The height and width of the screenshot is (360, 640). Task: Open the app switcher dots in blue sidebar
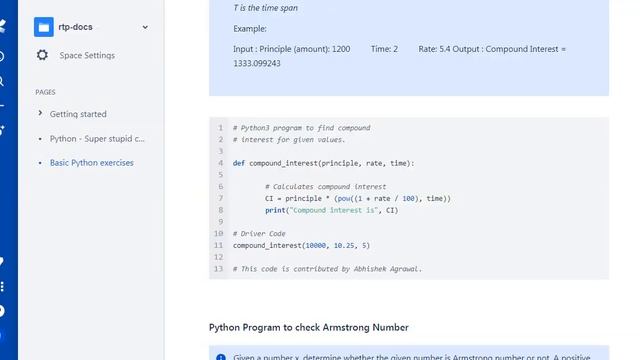click(2, 287)
